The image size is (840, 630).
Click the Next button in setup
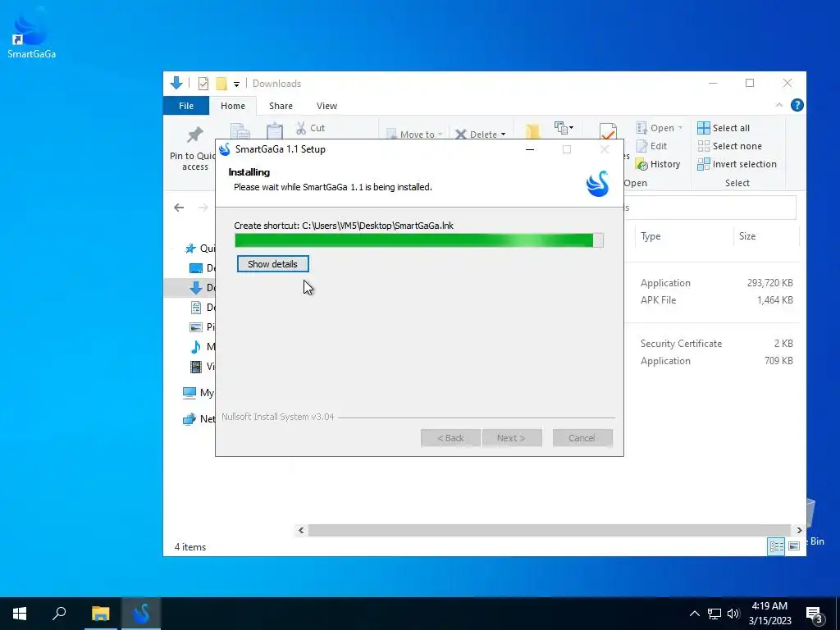tap(512, 438)
